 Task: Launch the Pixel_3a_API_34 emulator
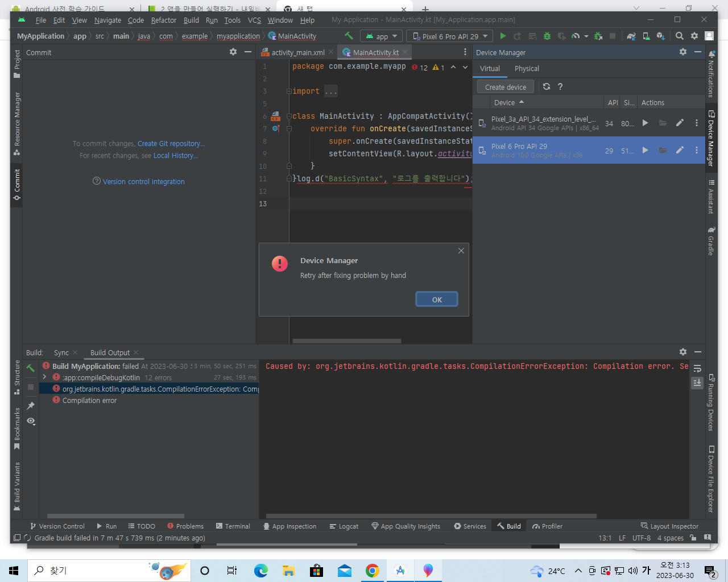tap(645, 123)
